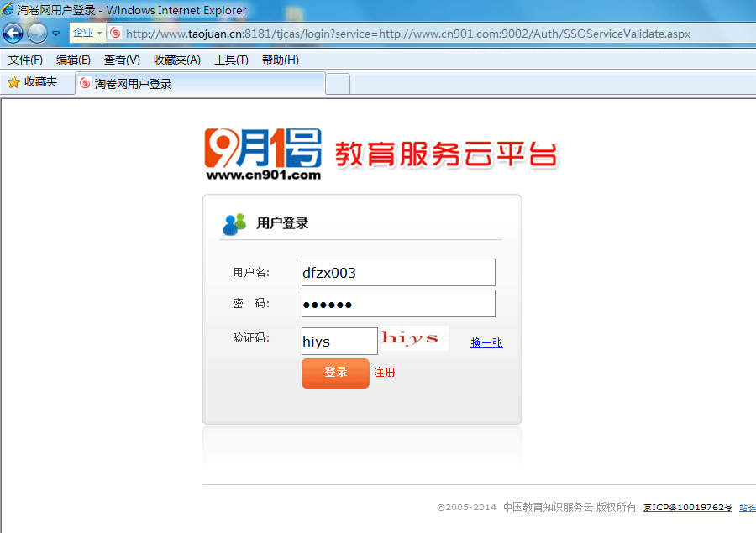This screenshot has height=533, width=756.
Task: Click the user login people icon
Action: [x=234, y=224]
